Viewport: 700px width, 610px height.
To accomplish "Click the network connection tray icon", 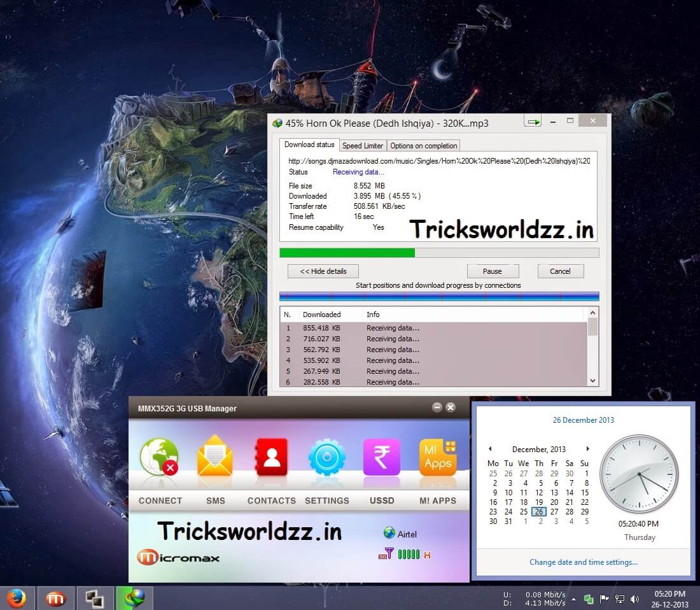I will [620, 599].
